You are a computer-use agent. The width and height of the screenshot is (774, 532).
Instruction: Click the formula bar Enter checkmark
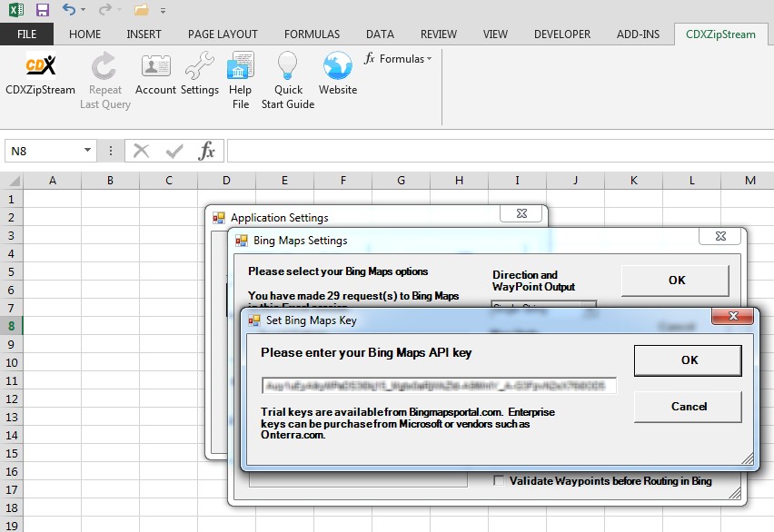174,151
